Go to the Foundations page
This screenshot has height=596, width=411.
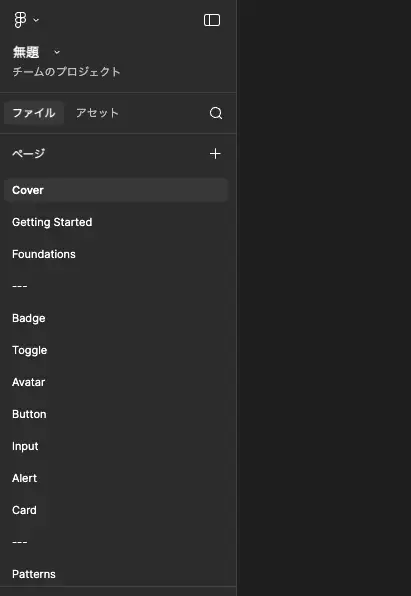116,254
